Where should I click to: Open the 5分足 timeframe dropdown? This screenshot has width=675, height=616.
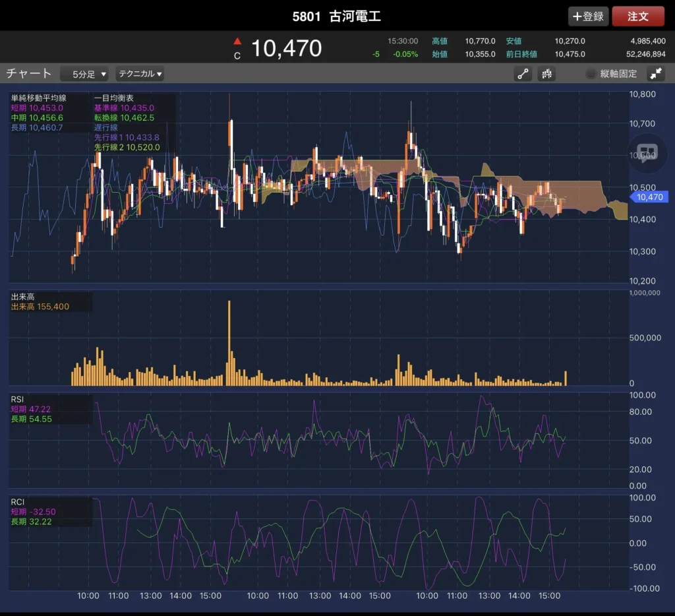(84, 74)
